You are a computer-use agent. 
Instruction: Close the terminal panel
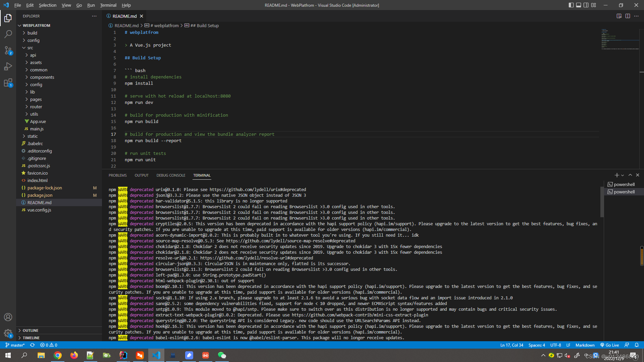pyautogui.click(x=638, y=175)
